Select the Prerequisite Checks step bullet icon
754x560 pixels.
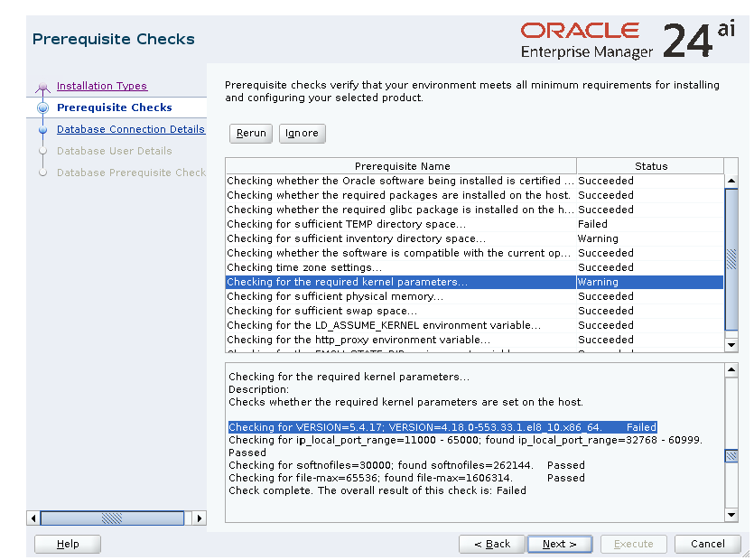point(42,108)
